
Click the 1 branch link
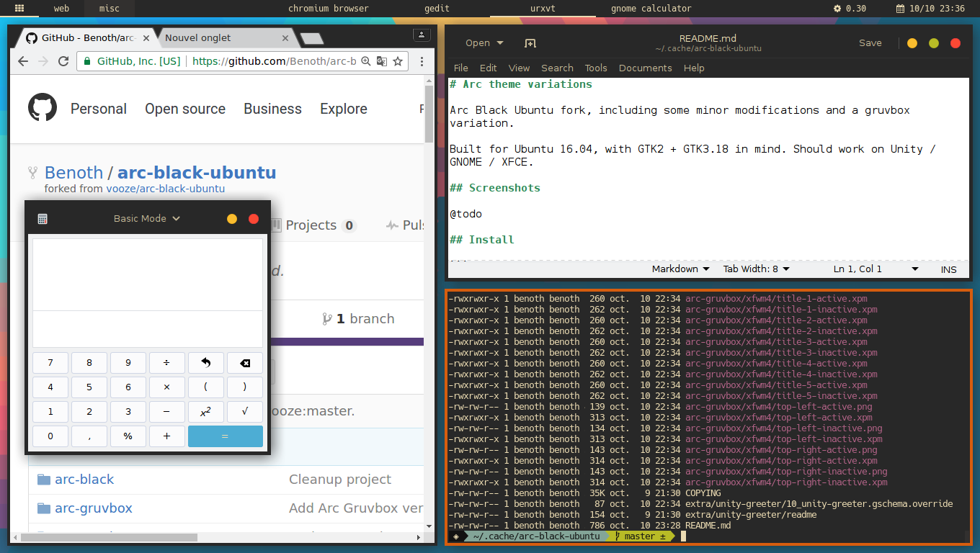pos(359,319)
